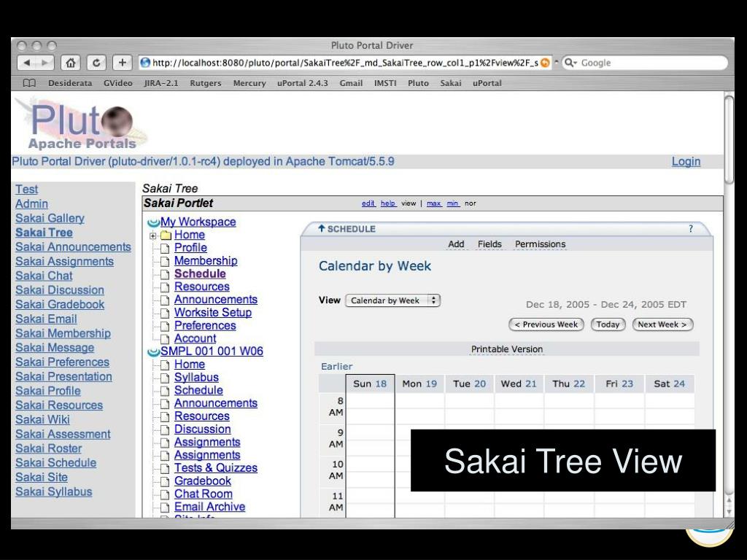Image resolution: width=747 pixels, height=560 pixels.
Task: Open the Printable Version link
Action: [x=507, y=349]
